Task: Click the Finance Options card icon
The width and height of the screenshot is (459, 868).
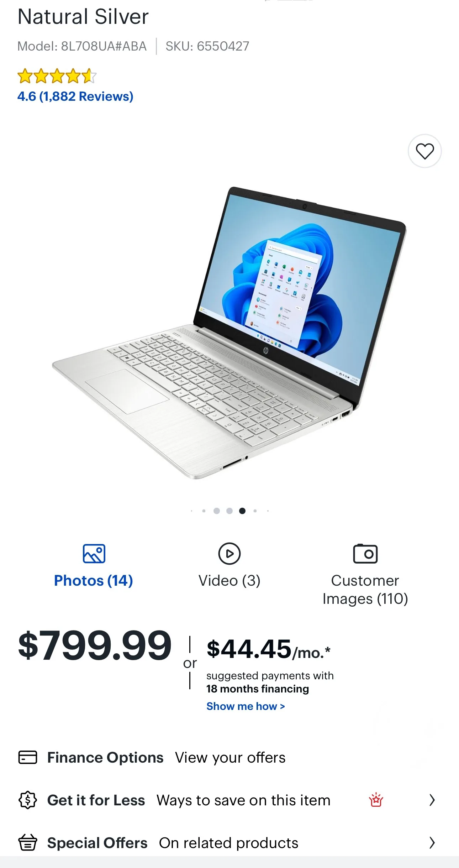Action: pyautogui.click(x=28, y=757)
